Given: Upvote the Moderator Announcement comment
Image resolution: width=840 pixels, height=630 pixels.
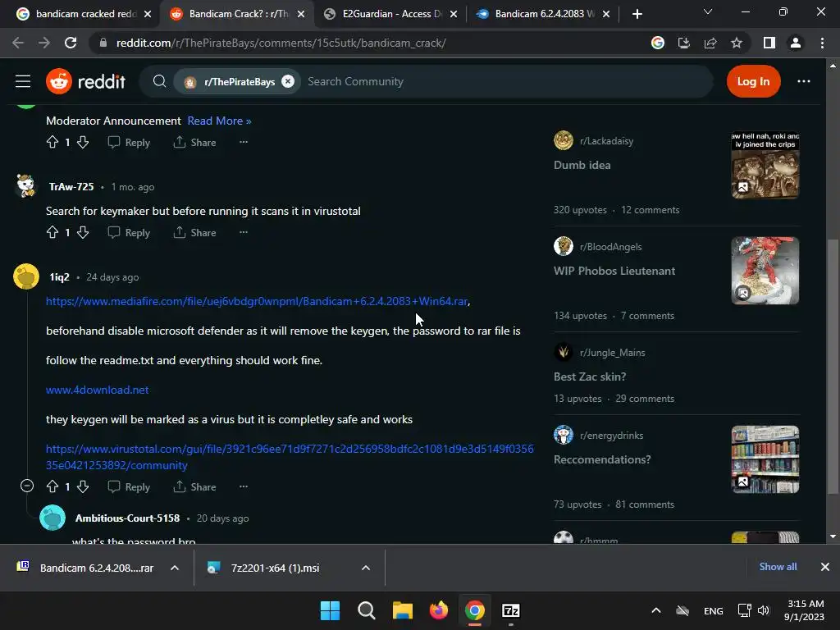Looking at the screenshot, I should coord(52,142).
